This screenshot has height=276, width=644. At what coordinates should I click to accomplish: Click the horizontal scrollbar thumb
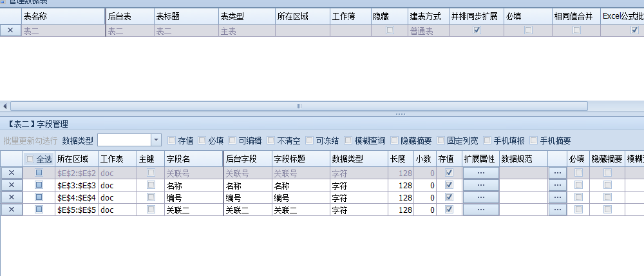point(298,106)
